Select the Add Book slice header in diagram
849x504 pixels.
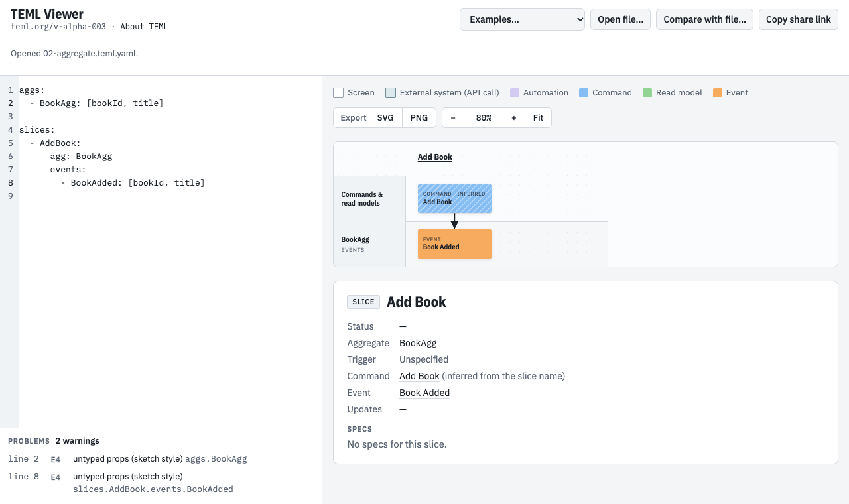tap(435, 157)
